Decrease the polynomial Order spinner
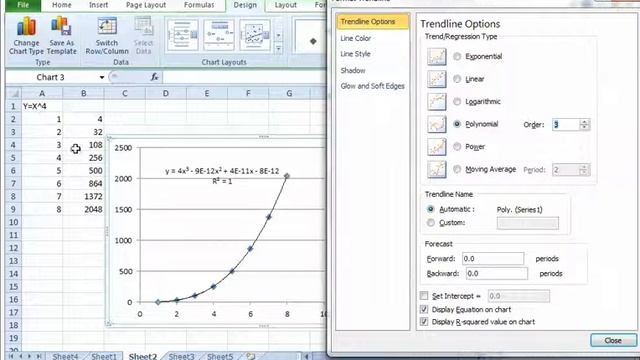Viewport: 640px width, 360px height. tap(584, 127)
